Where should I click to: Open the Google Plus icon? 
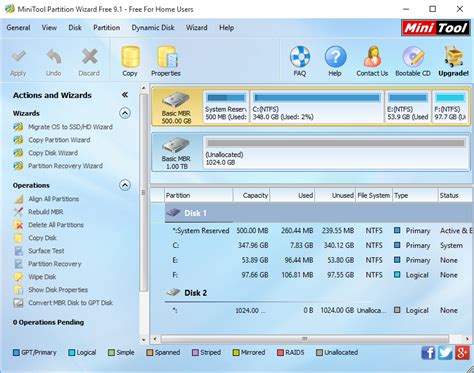(x=462, y=353)
